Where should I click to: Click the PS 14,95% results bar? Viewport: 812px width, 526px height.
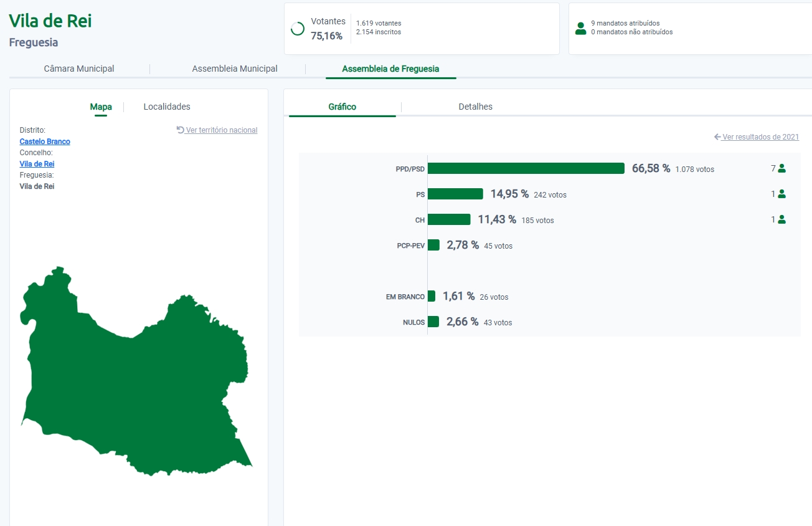point(455,194)
